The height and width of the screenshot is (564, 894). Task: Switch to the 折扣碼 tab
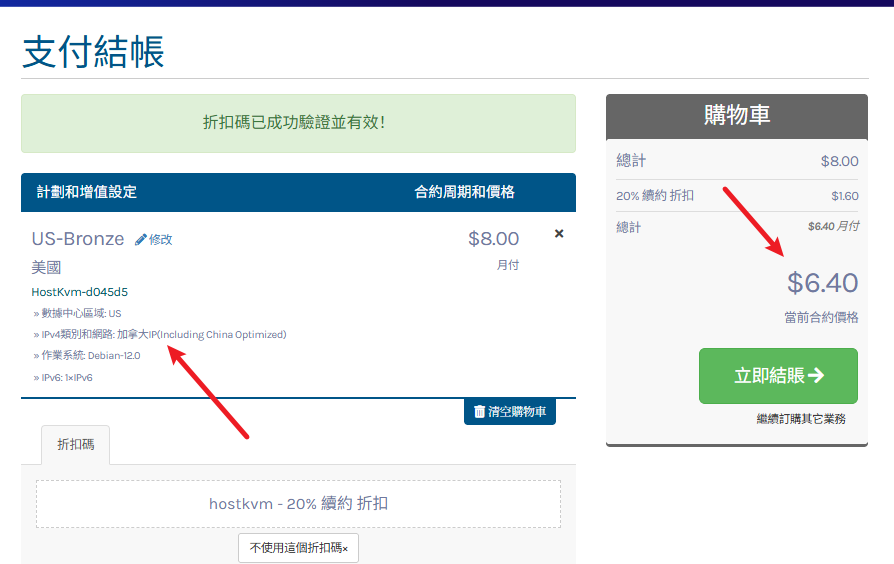click(76, 445)
